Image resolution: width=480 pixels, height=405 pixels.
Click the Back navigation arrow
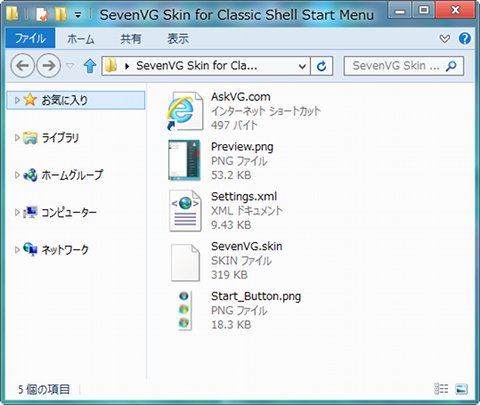pyautogui.click(x=23, y=66)
